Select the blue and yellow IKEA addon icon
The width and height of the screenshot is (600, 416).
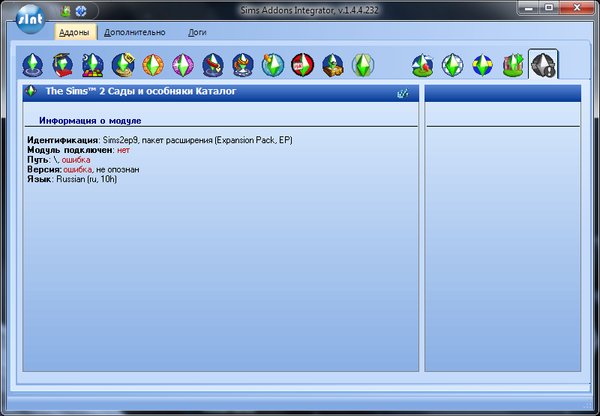pyautogui.click(x=483, y=65)
